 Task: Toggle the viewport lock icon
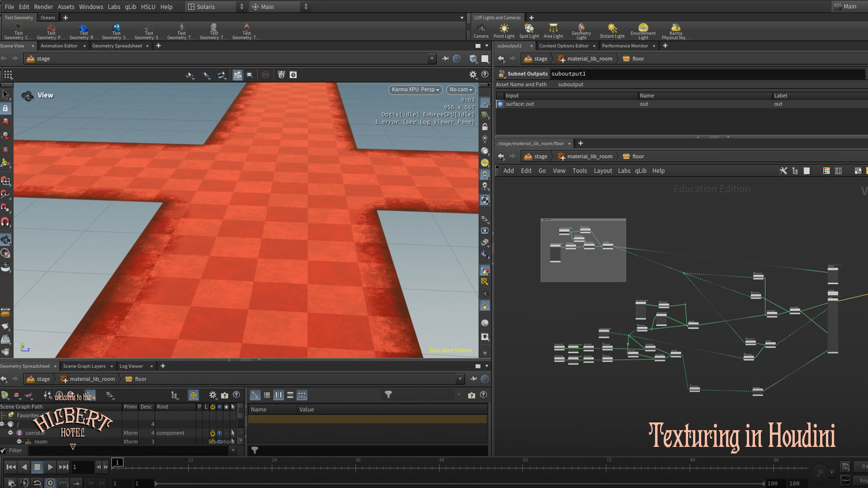coord(485,127)
